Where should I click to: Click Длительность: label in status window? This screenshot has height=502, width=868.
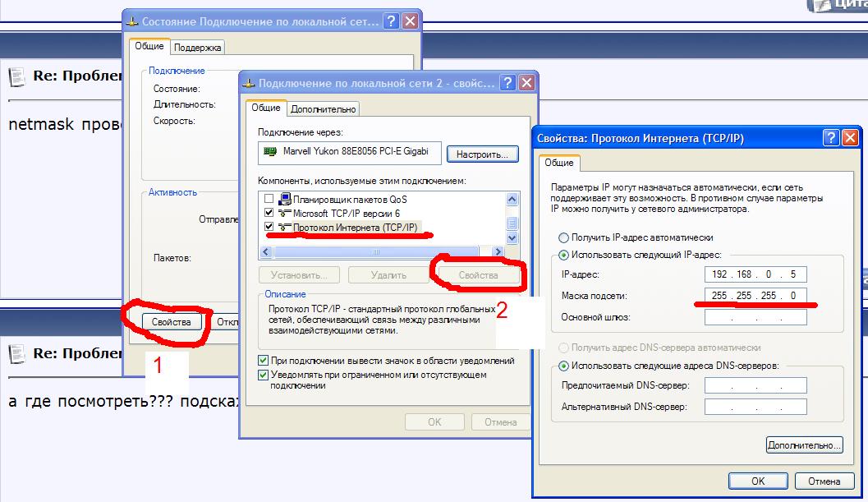pyautogui.click(x=184, y=104)
